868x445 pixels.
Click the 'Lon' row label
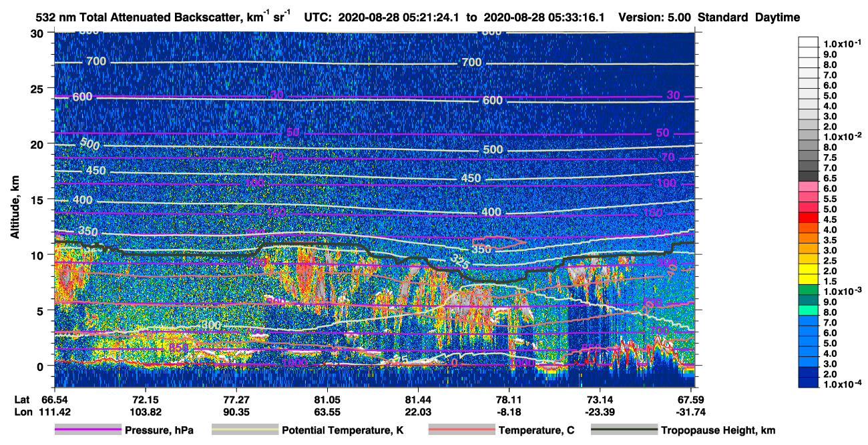(23, 411)
